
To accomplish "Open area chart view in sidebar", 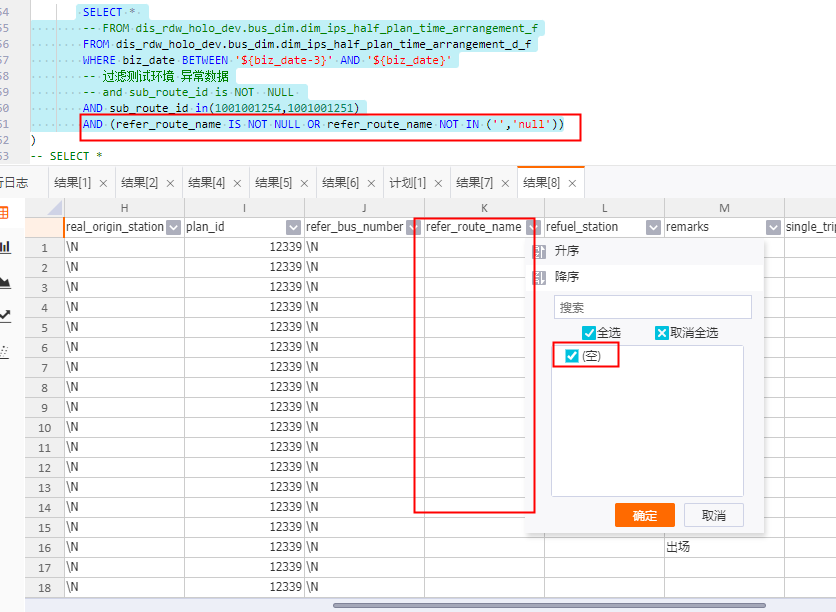I will [5, 282].
